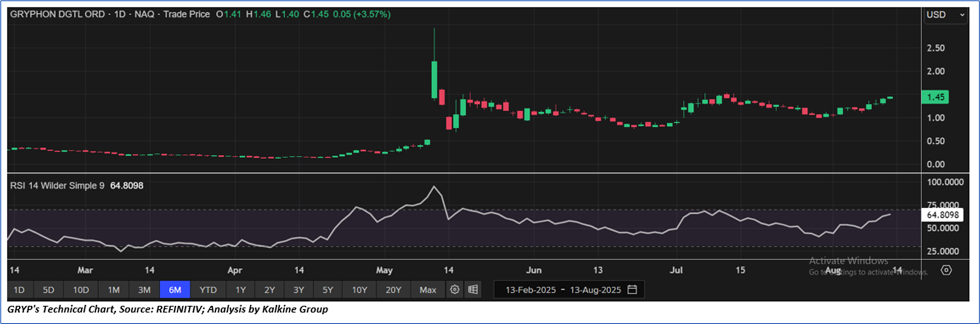Image resolution: width=980 pixels, height=324 pixels.
Task: Switch to the 5D time range
Action: [x=48, y=290]
